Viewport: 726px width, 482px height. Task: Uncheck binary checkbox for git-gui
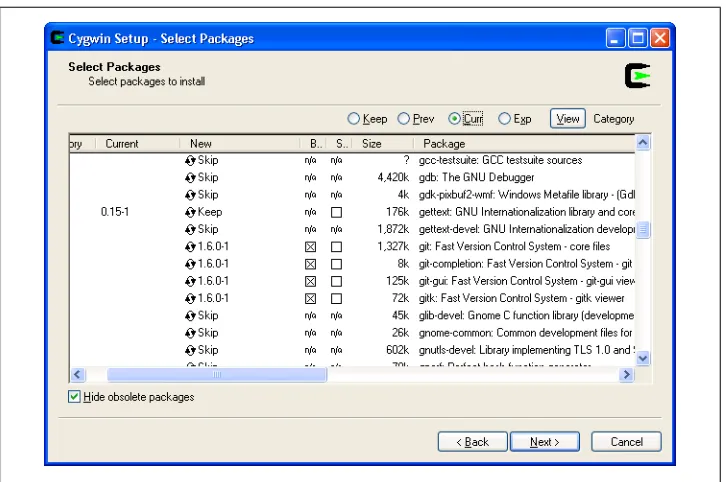click(311, 282)
